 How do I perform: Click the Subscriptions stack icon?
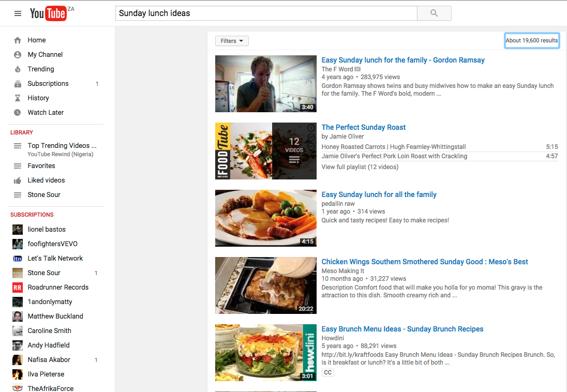[18, 84]
